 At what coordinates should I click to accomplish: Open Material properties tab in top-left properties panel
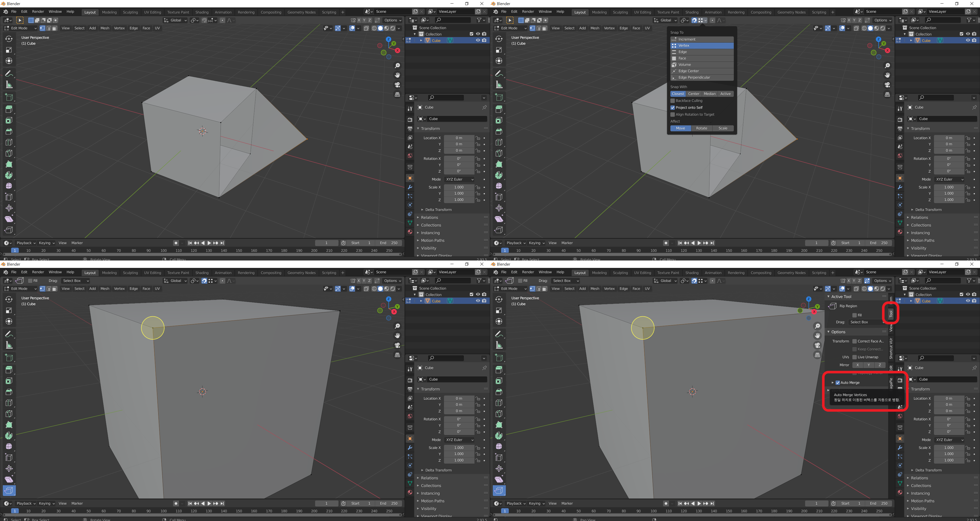(410, 232)
